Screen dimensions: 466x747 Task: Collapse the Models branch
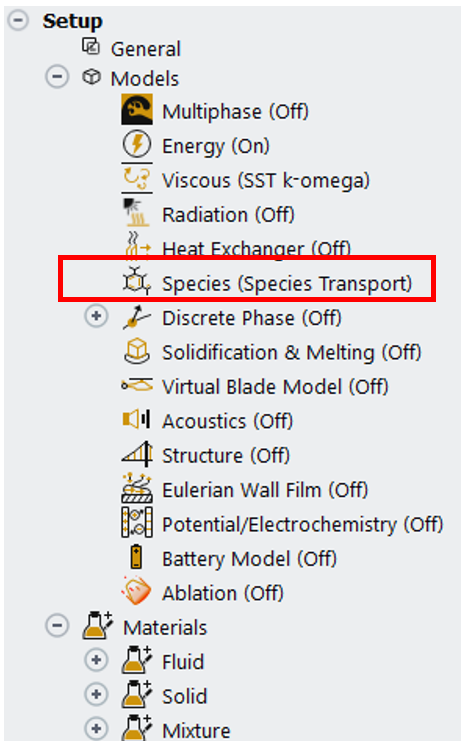(57, 77)
